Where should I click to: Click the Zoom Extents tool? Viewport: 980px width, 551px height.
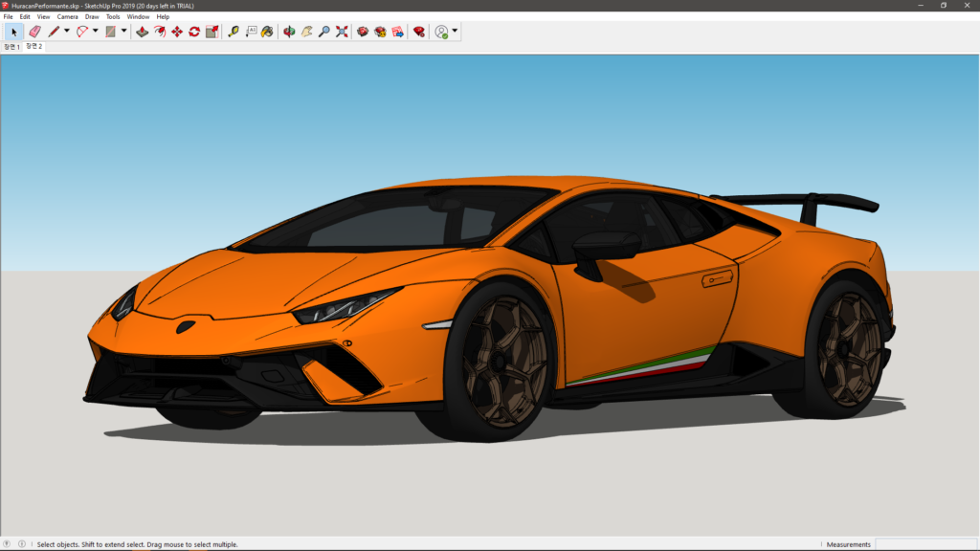[342, 32]
